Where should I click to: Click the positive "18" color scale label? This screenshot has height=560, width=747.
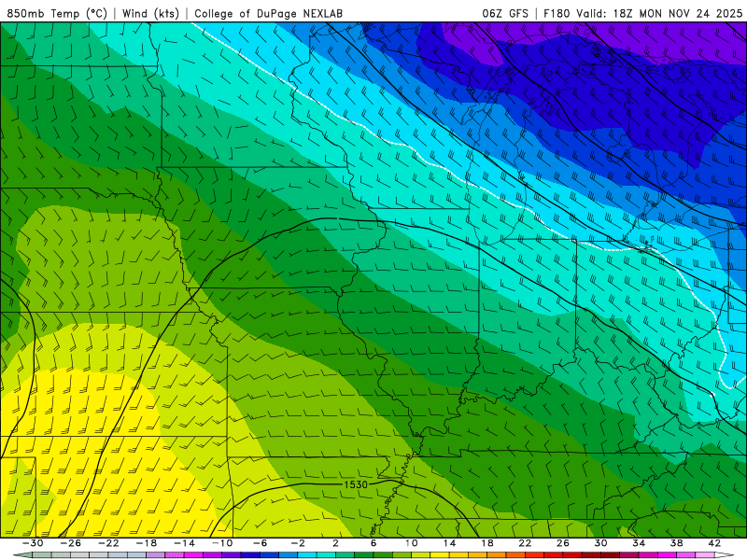pyautogui.click(x=487, y=543)
